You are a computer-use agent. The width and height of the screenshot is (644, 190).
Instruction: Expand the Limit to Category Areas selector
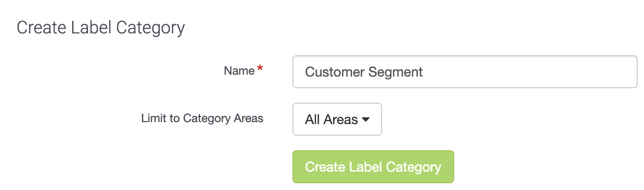click(x=337, y=119)
